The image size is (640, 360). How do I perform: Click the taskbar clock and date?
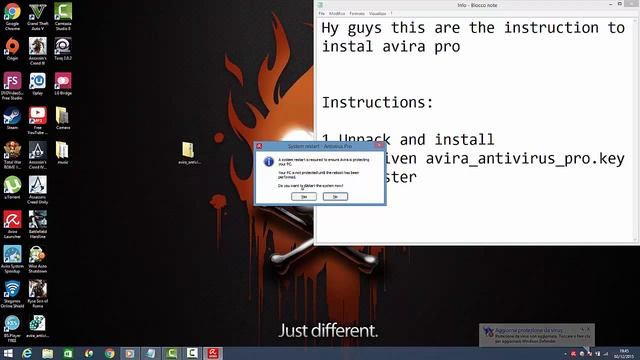coord(624,353)
